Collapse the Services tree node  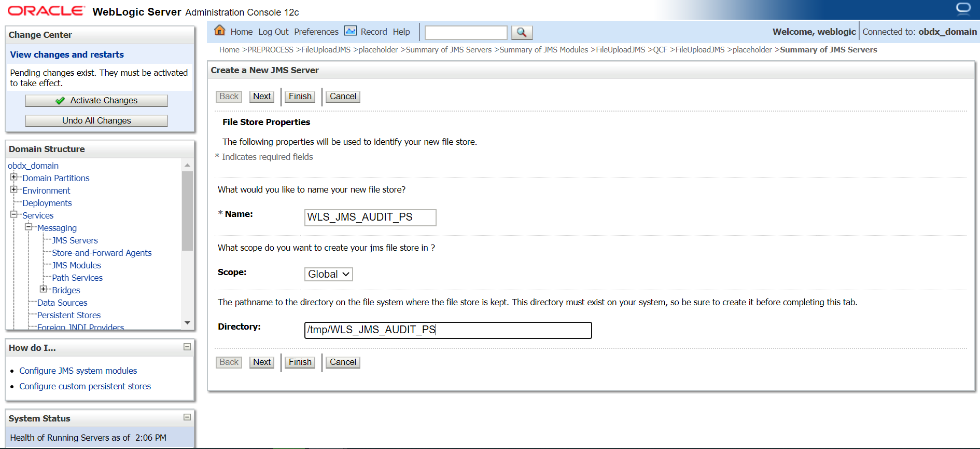[x=14, y=214]
